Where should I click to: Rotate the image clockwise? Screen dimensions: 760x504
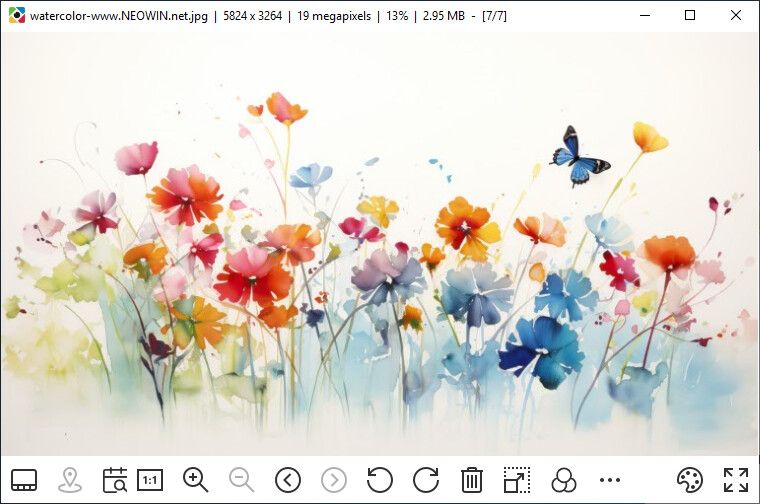(x=426, y=480)
